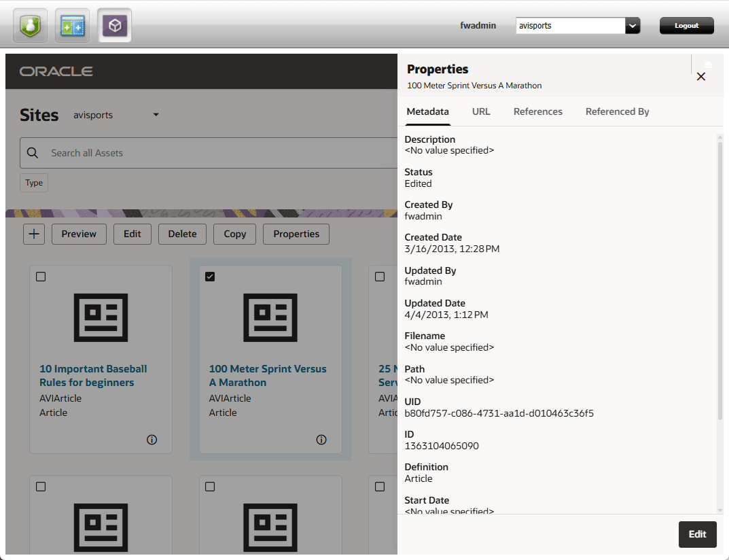The image size is (729, 560).
Task: Select the 10 Important Baseball Rules checkbox
Action: (41, 276)
